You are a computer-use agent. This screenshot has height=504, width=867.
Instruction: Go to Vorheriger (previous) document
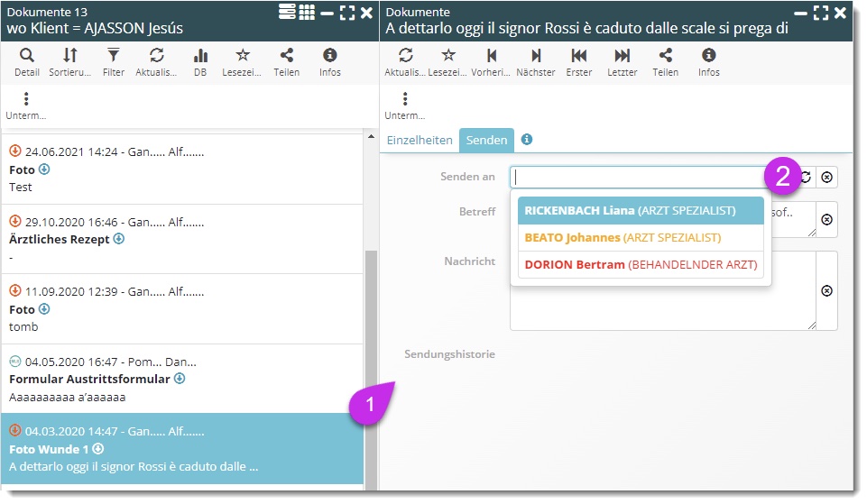click(492, 61)
